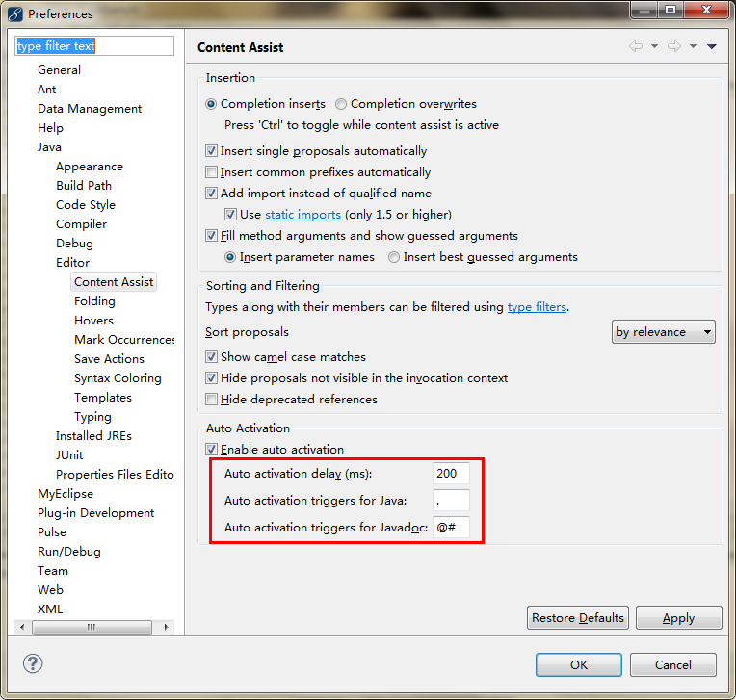Open Properties Files Editor preferences
The image size is (736, 700).
115,475
